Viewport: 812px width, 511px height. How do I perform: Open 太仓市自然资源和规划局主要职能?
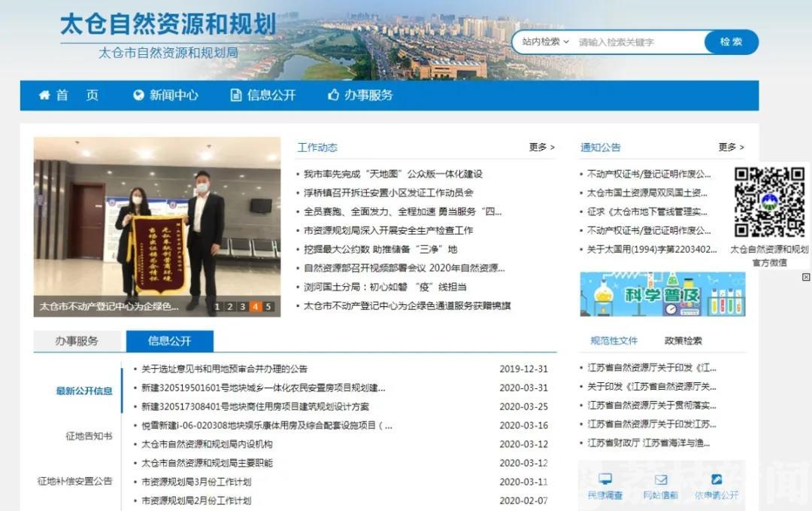pos(208,463)
